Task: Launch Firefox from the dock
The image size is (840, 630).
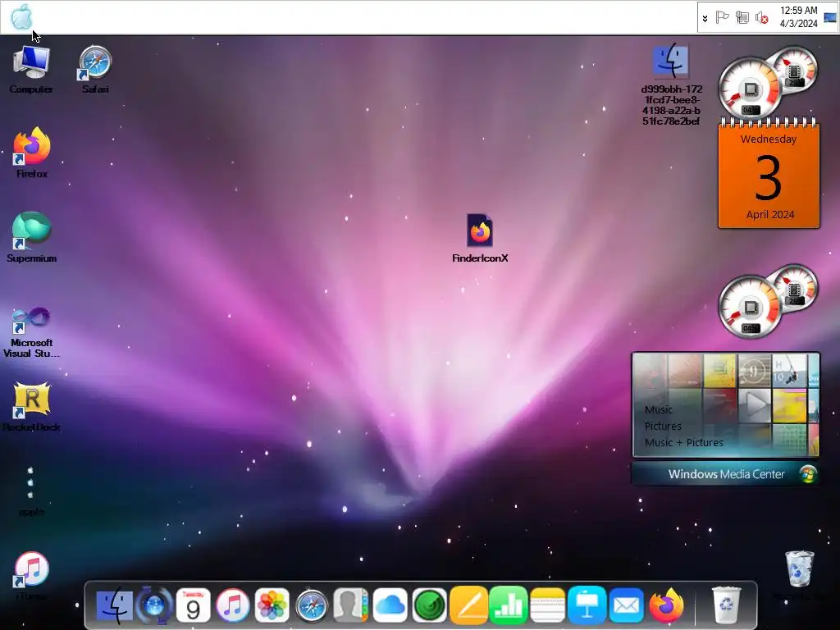Action: (x=666, y=605)
